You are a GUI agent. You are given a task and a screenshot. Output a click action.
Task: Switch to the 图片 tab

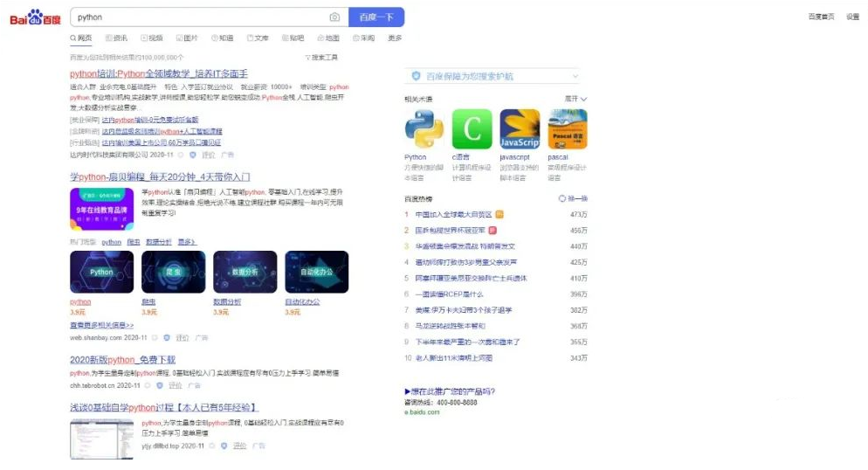pyautogui.click(x=187, y=38)
